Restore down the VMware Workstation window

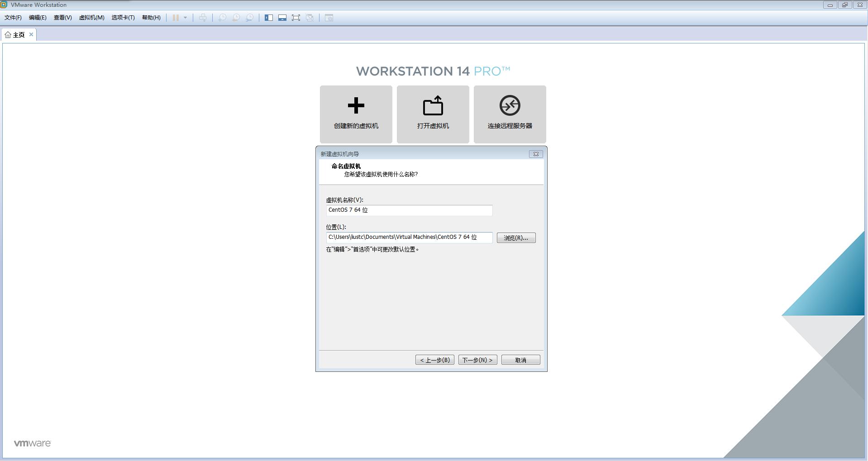(844, 5)
